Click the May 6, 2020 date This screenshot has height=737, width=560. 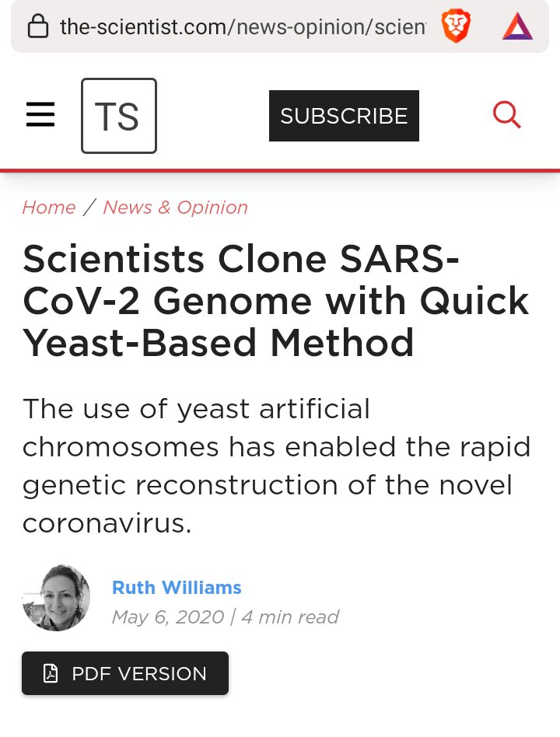pos(167,617)
